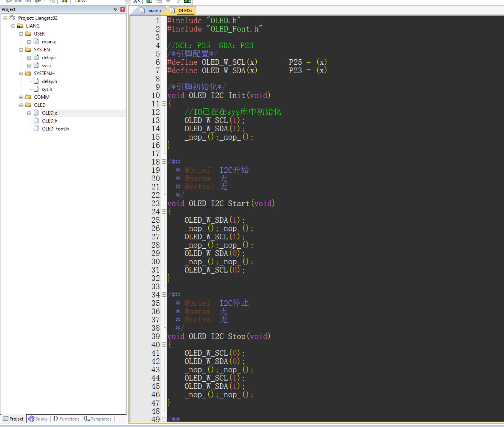Image resolution: width=504 pixels, height=427 pixels.
Task: Open the Project tab at panel bottom
Action: pos(13,419)
